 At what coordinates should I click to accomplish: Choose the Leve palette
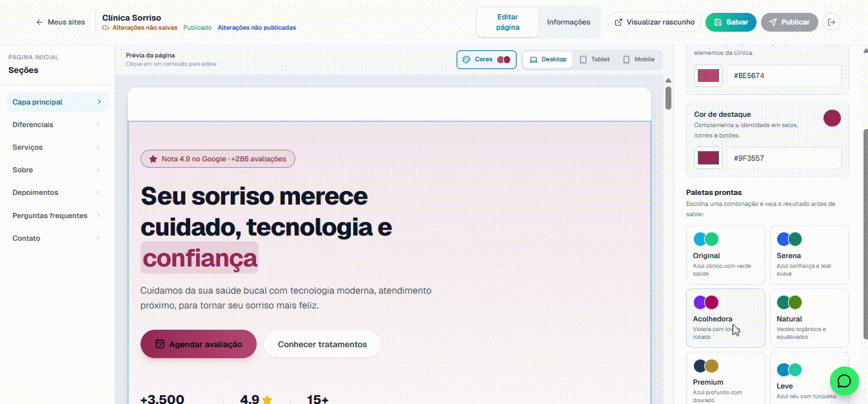[x=809, y=378]
